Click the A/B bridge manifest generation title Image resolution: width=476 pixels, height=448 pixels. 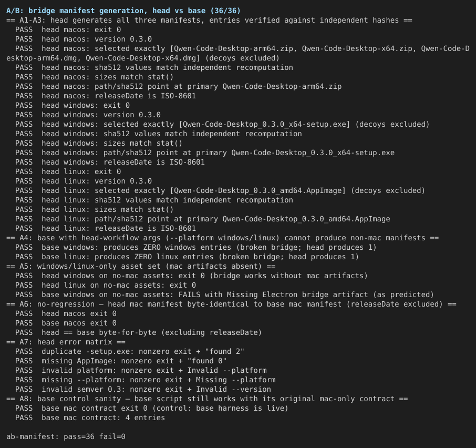click(x=123, y=11)
